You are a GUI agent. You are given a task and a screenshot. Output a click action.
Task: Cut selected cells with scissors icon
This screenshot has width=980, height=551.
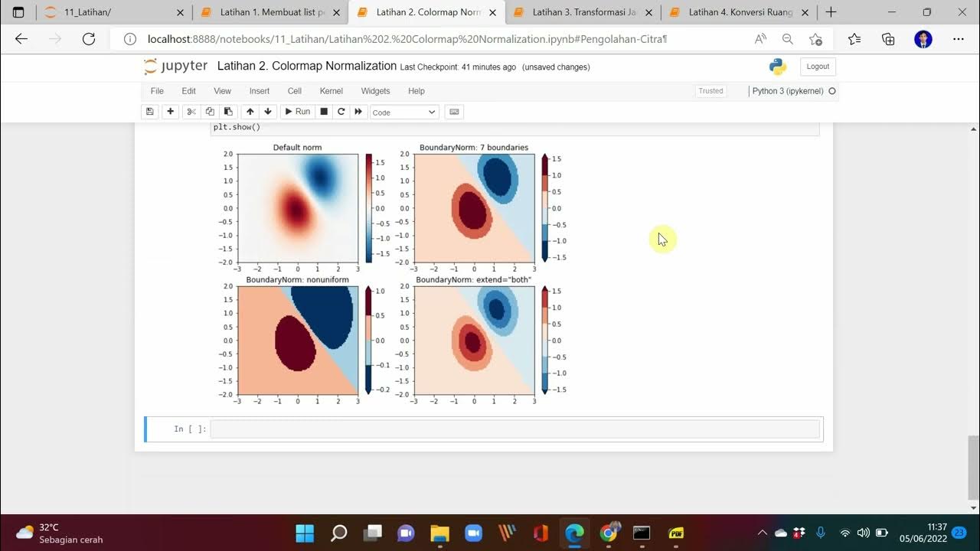pos(191,112)
